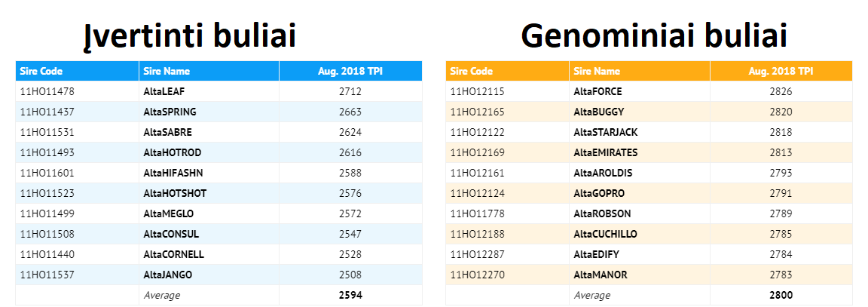The width and height of the screenshot is (868, 307).
Task: Click sire code 11HO12169
Action: pyautogui.click(x=477, y=152)
